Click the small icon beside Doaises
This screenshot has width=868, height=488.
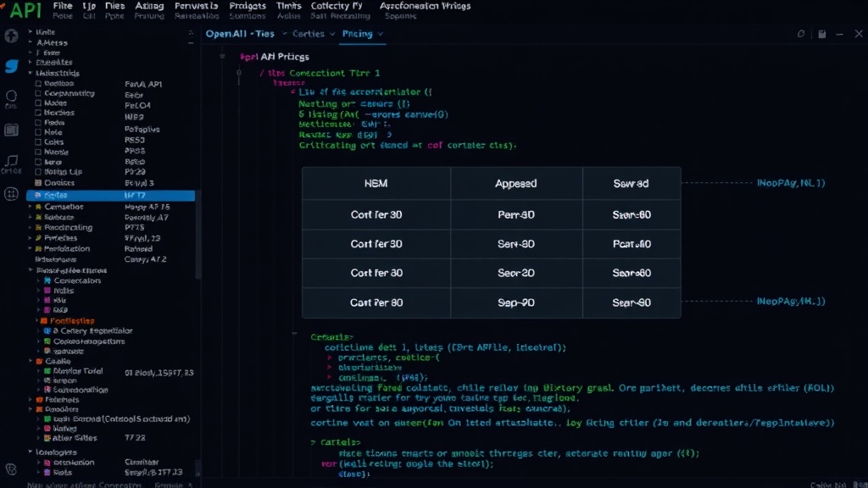pyautogui.click(x=38, y=183)
